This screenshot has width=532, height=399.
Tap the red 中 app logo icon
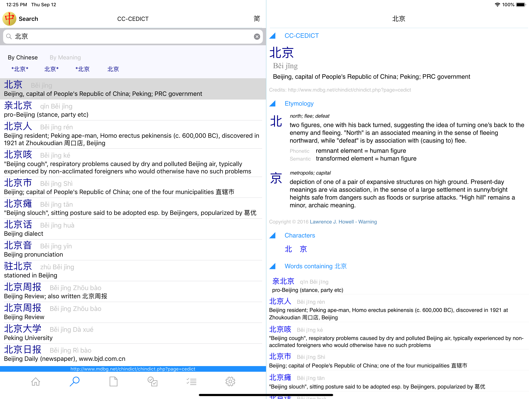9,19
